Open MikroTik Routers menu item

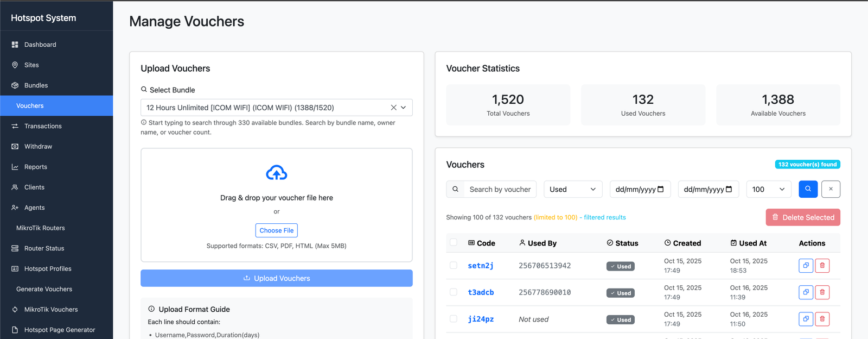pyautogui.click(x=56, y=228)
